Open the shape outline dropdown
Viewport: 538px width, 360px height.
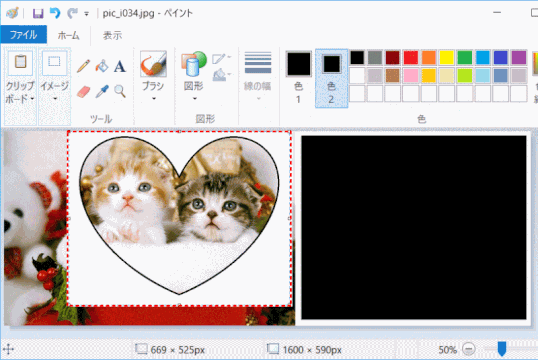(221, 58)
